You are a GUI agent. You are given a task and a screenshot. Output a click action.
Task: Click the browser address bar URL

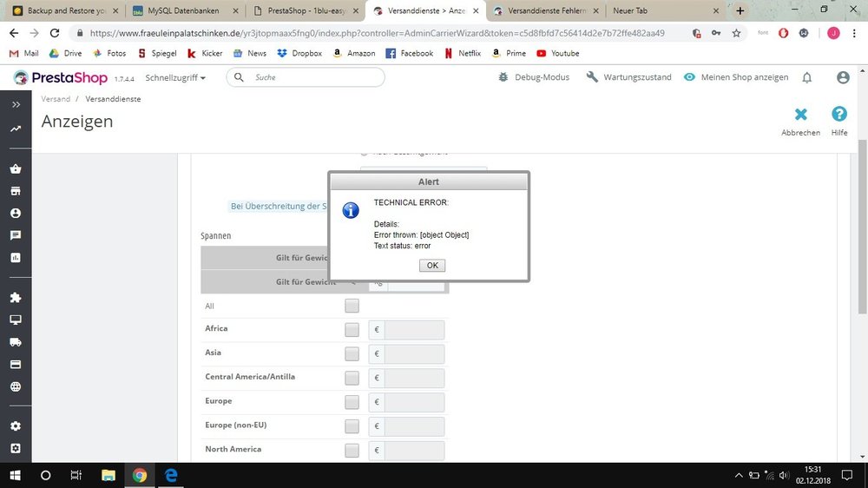click(x=377, y=33)
